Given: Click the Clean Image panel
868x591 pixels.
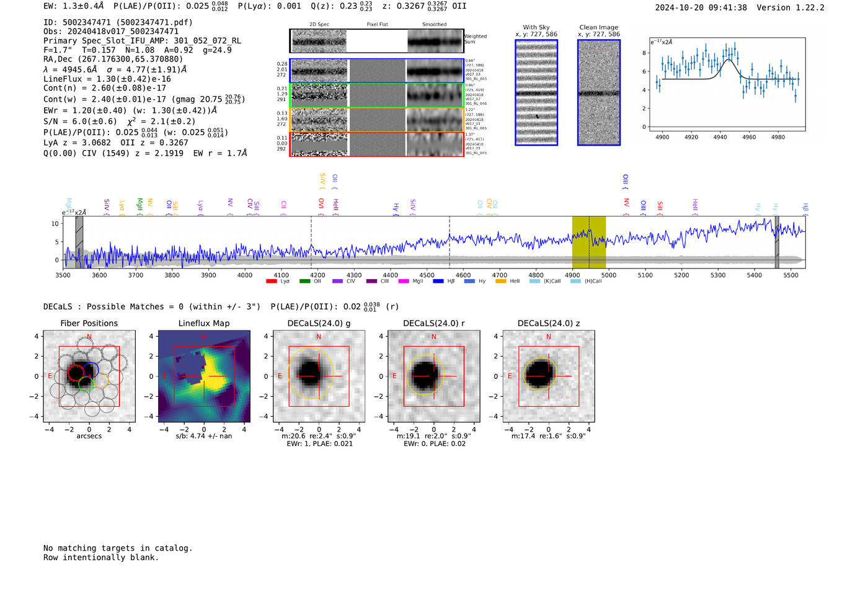Looking at the screenshot, I should tap(599, 92).
